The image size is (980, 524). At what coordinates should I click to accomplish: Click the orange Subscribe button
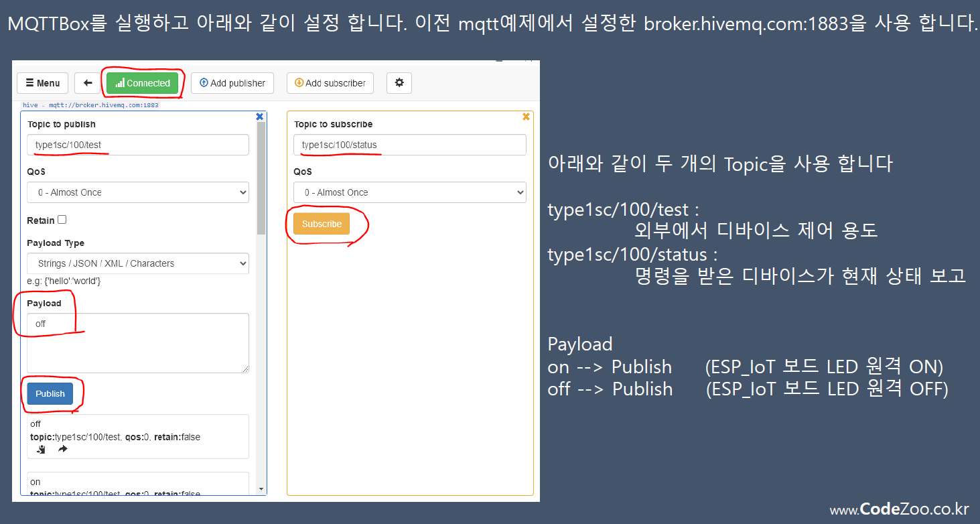322,224
